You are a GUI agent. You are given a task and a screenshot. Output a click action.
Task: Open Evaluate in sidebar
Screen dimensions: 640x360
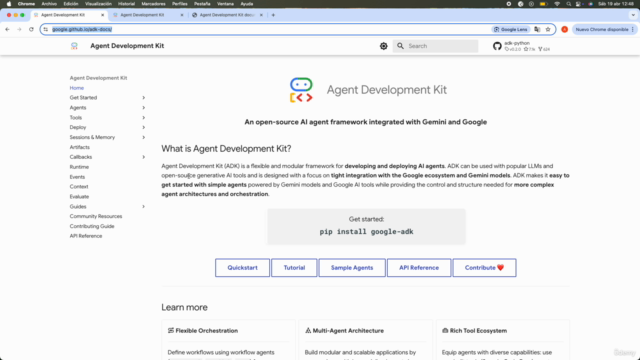pyautogui.click(x=79, y=197)
